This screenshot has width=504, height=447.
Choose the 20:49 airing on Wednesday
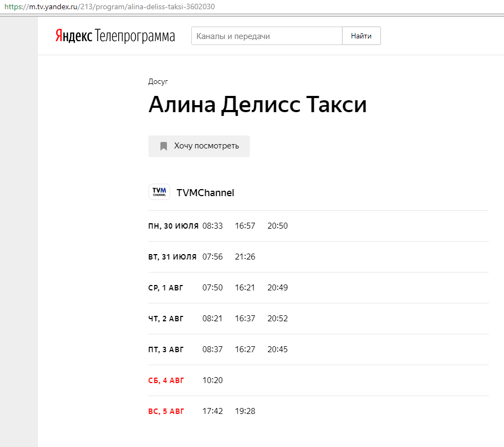pos(277,288)
